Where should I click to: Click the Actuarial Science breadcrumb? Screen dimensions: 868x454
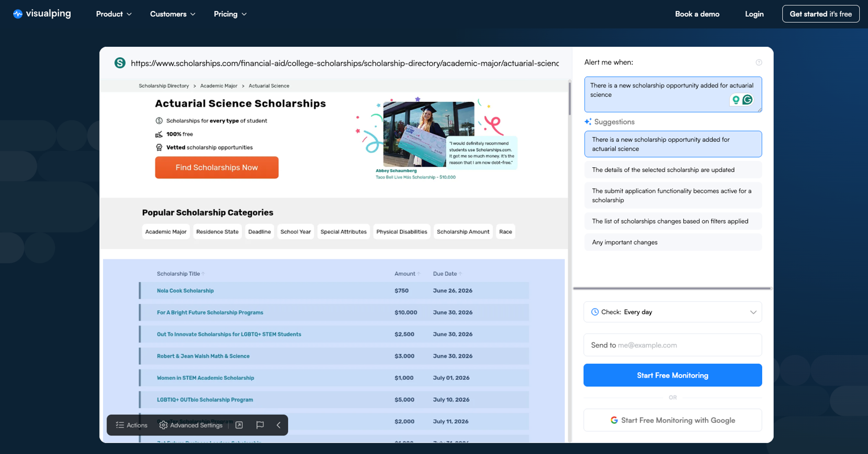click(x=269, y=86)
